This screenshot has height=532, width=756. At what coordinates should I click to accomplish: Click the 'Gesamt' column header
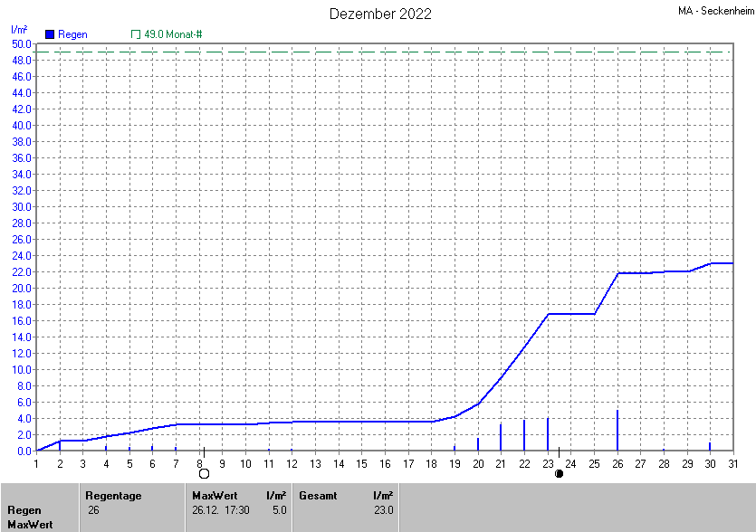(318, 496)
